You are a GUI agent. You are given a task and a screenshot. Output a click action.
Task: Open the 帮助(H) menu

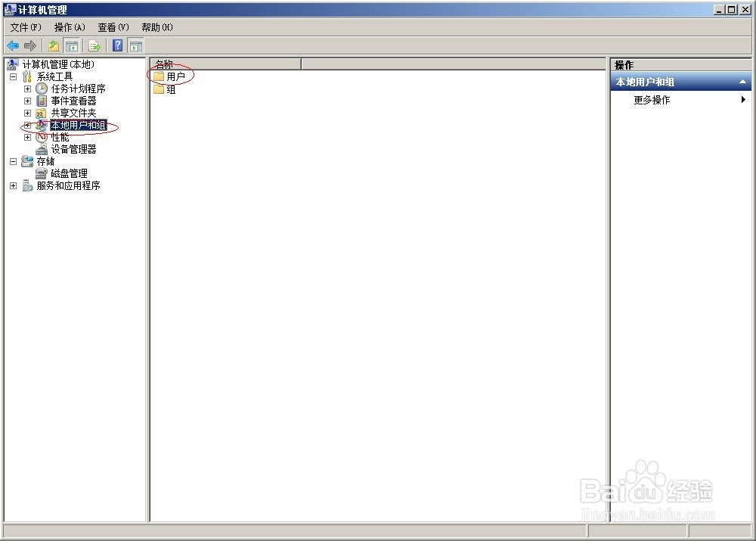157,27
